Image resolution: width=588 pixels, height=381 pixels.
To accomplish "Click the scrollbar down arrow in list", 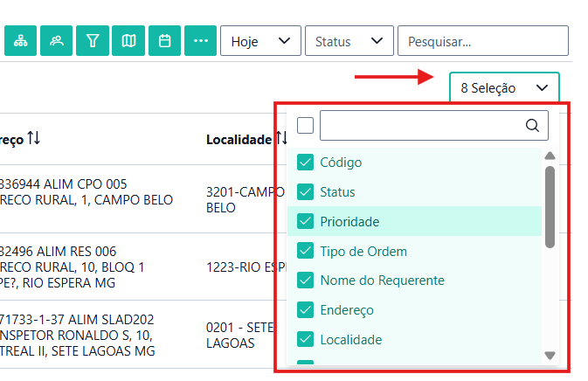I will [550, 356].
